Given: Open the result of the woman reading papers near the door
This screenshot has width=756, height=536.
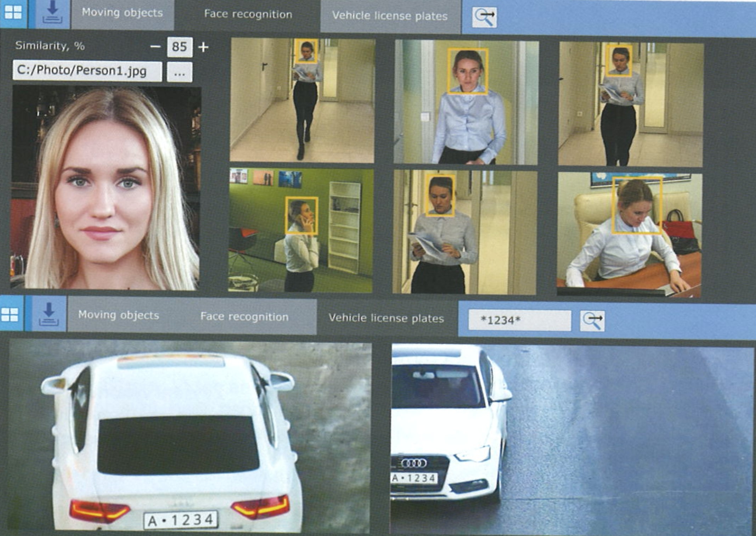Looking at the screenshot, I should 465,232.
